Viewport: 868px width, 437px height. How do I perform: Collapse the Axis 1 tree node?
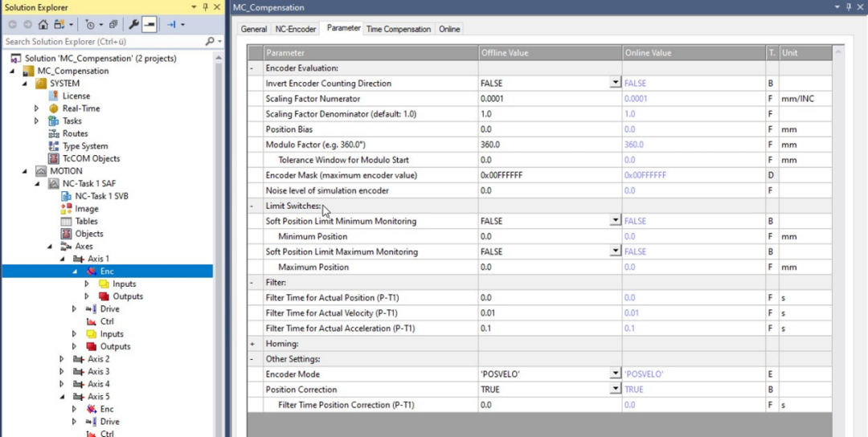[62, 259]
